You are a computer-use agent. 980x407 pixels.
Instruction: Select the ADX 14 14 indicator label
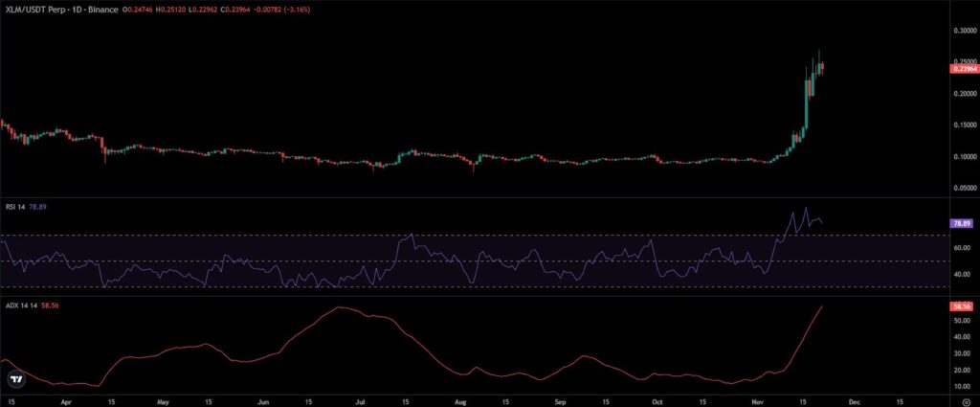(x=20, y=305)
